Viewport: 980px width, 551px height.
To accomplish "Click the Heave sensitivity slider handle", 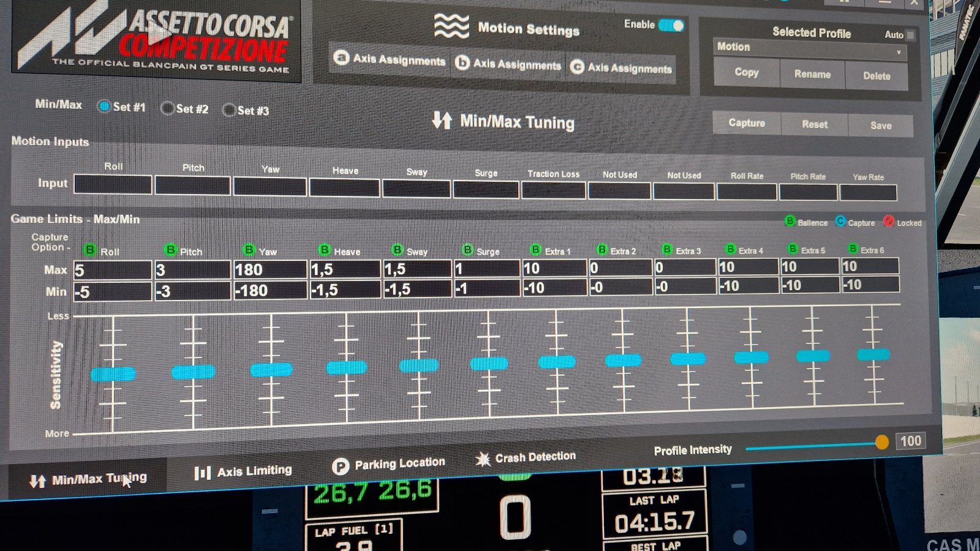I will (x=347, y=367).
